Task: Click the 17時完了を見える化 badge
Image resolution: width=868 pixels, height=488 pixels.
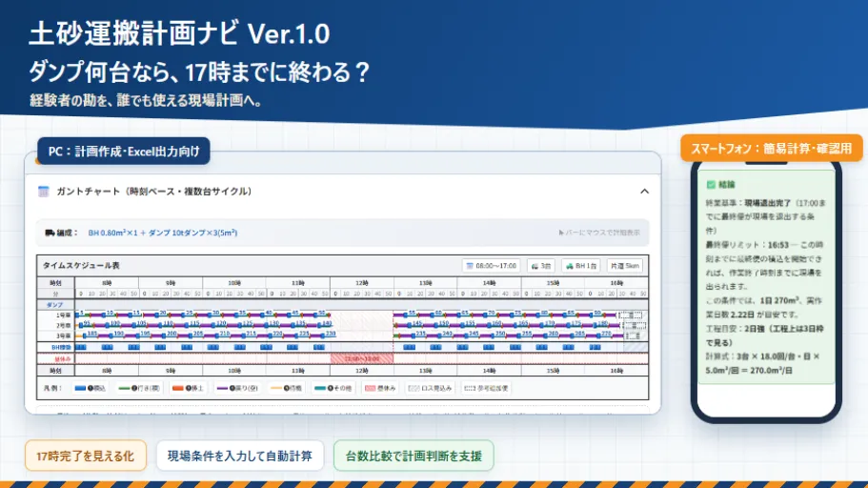Action: coord(86,456)
